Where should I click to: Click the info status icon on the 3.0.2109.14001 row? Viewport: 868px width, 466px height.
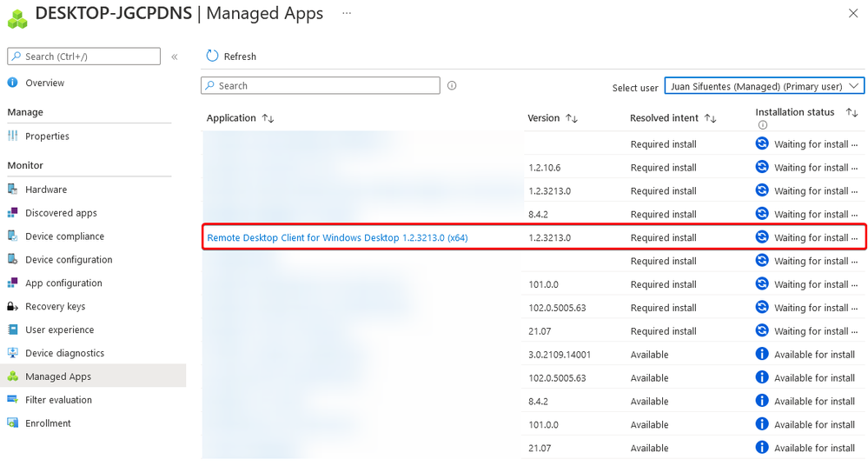(x=762, y=354)
